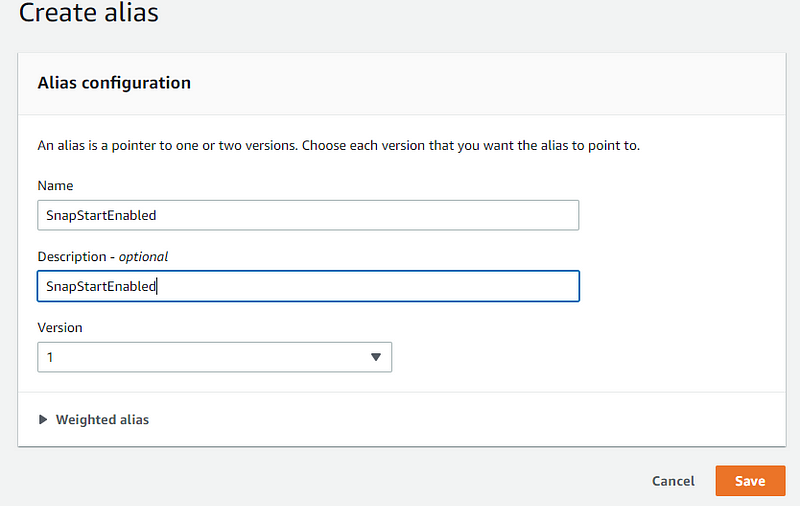The height and width of the screenshot is (506, 800).
Task: Click the selected version value 1
Action: pos(49,357)
